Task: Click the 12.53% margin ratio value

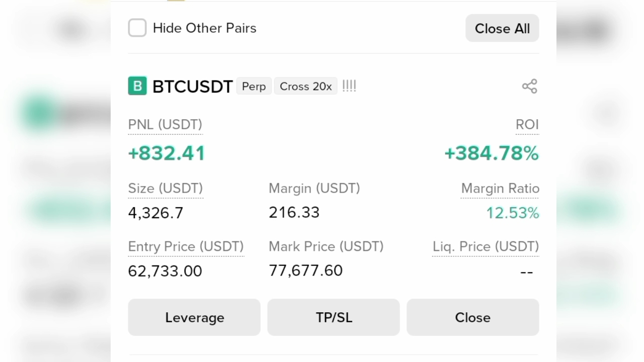Action: [x=513, y=213]
